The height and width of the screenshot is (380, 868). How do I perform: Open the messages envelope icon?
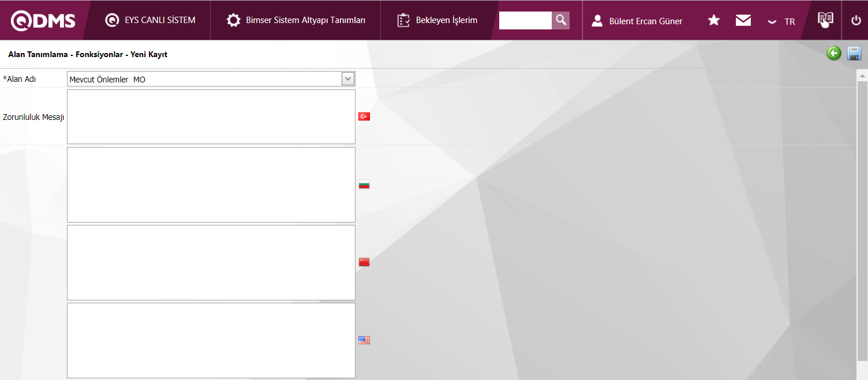pos(743,21)
